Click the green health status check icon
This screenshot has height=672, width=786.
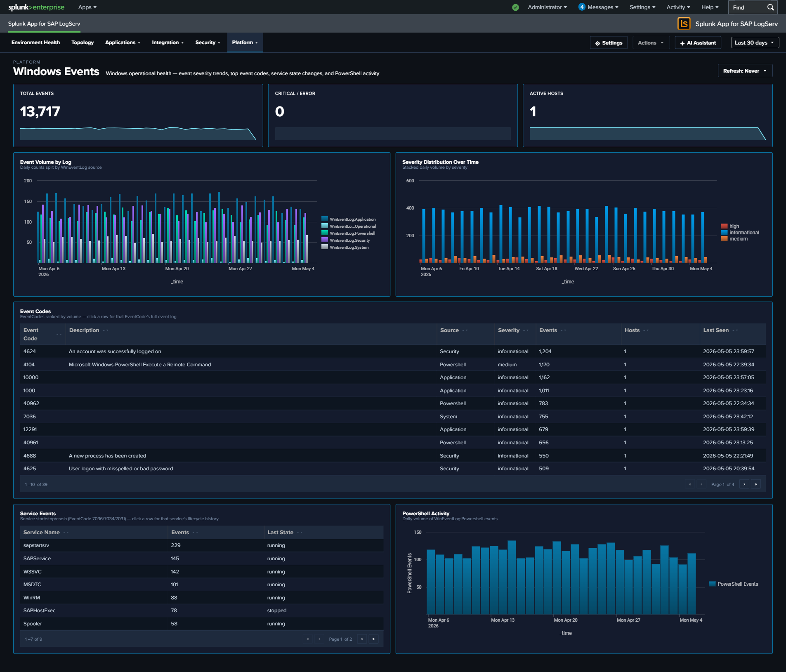(515, 7)
